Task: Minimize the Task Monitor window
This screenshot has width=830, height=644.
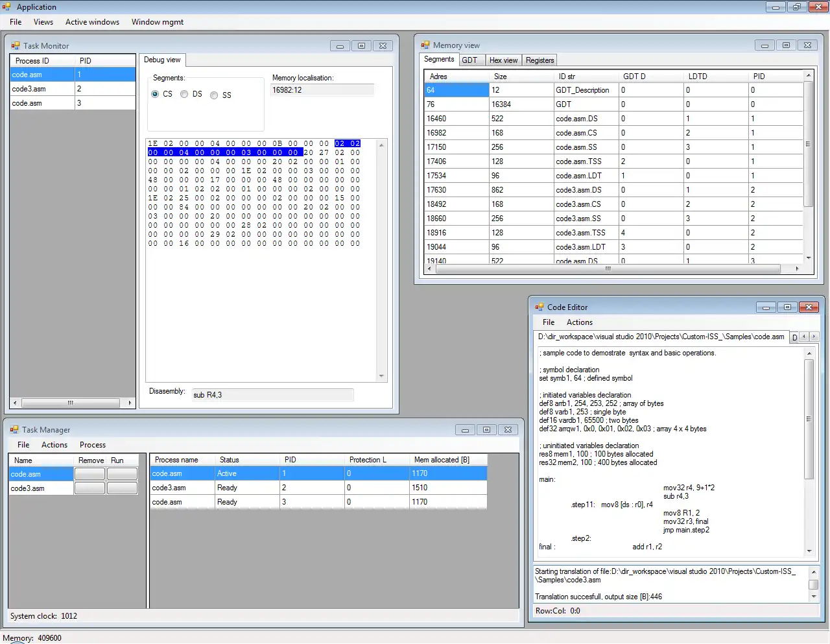Action: point(340,46)
